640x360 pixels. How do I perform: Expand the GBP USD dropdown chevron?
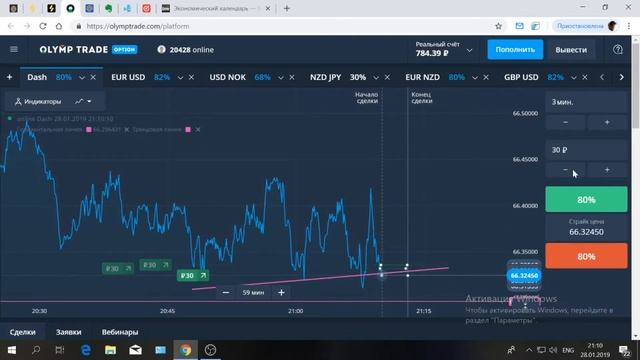click(573, 78)
